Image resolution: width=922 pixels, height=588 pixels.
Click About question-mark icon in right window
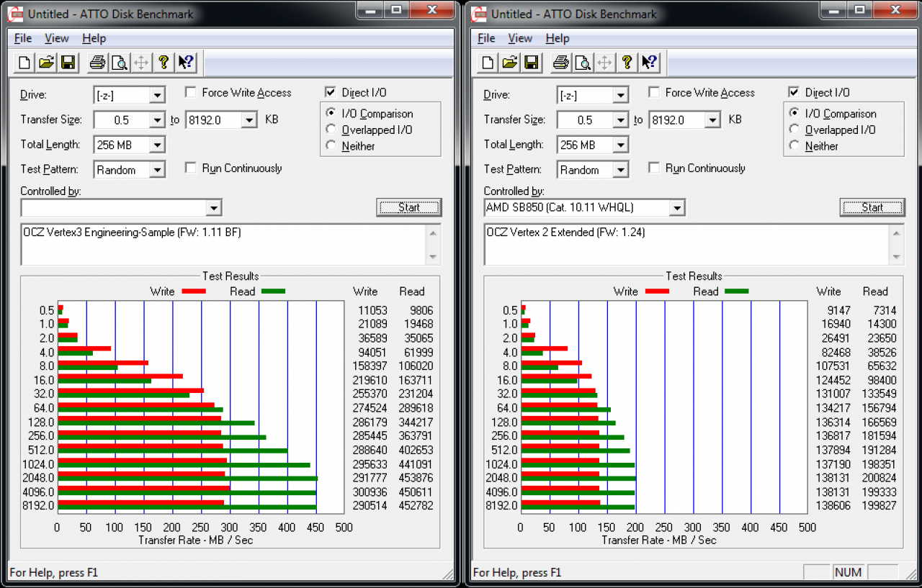627,63
